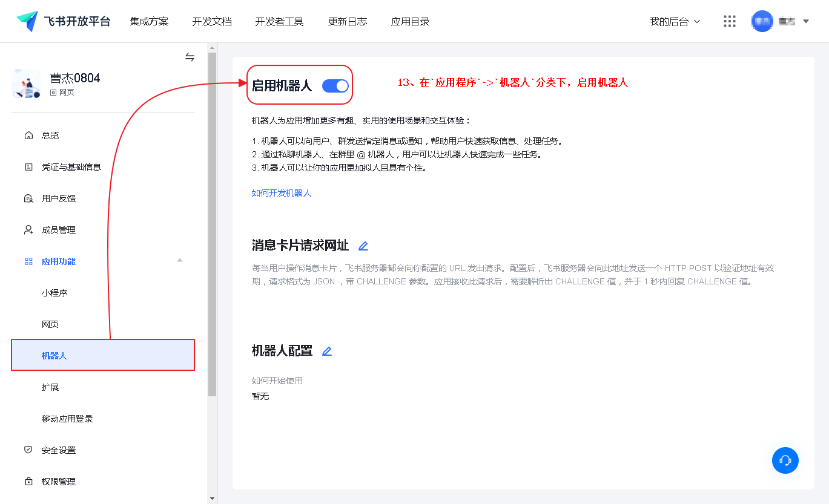Click the Feishu Open Platform logo
The height and width of the screenshot is (504, 829).
pos(64,22)
